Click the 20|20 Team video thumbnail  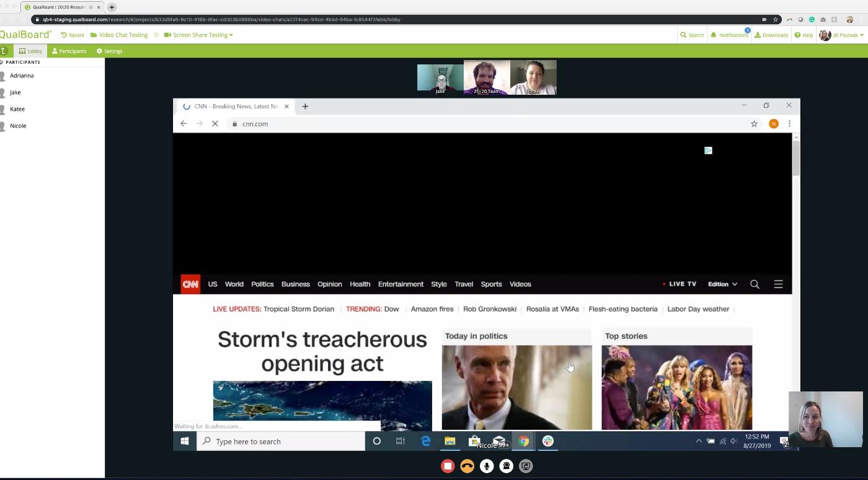[487, 77]
